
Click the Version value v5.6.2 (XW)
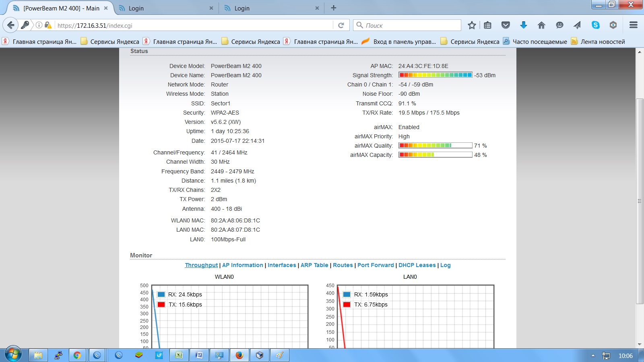pos(226,122)
